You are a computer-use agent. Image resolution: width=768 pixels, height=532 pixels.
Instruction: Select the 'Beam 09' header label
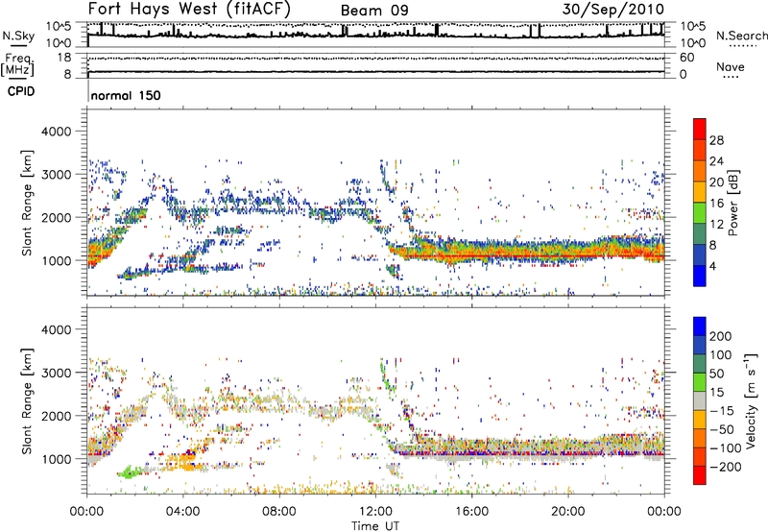click(374, 11)
